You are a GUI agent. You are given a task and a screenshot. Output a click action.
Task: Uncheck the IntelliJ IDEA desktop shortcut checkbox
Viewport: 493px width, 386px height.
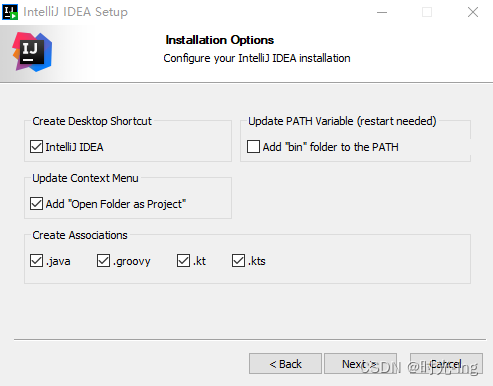[x=36, y=147]
